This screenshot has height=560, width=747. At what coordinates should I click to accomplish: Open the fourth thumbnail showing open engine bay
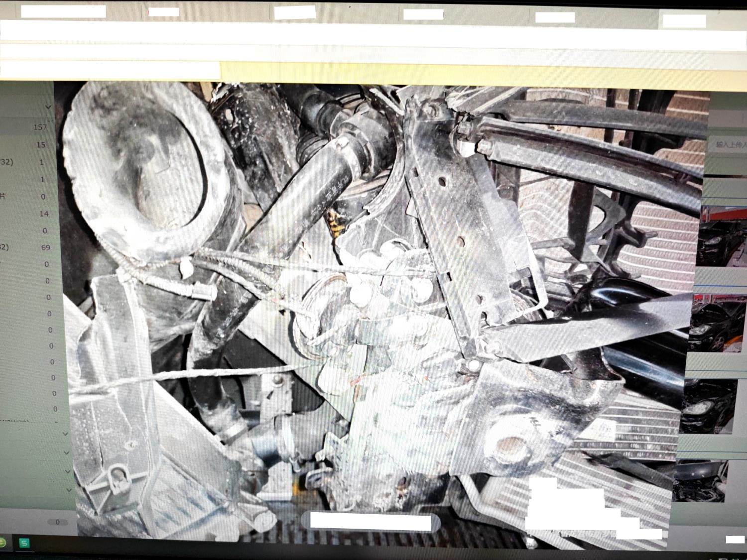[701, 480]
